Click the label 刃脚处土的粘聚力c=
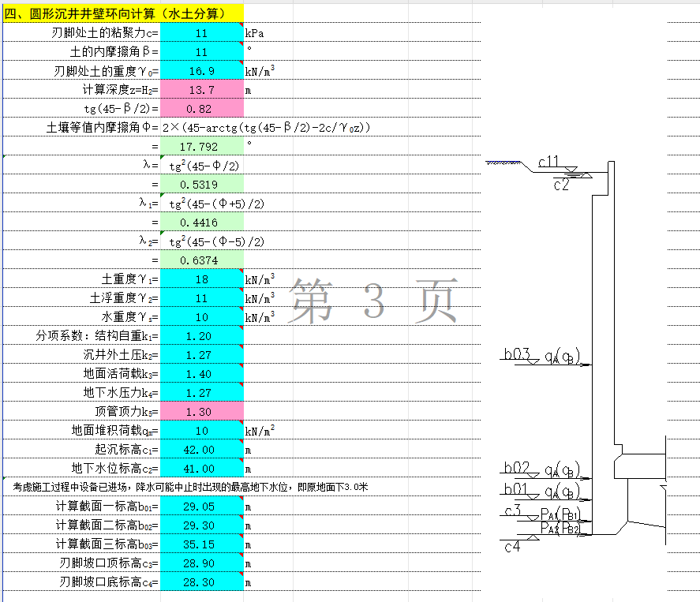Image resolution: width=700 pixels, height=602 pixels. tap(104, 33)
